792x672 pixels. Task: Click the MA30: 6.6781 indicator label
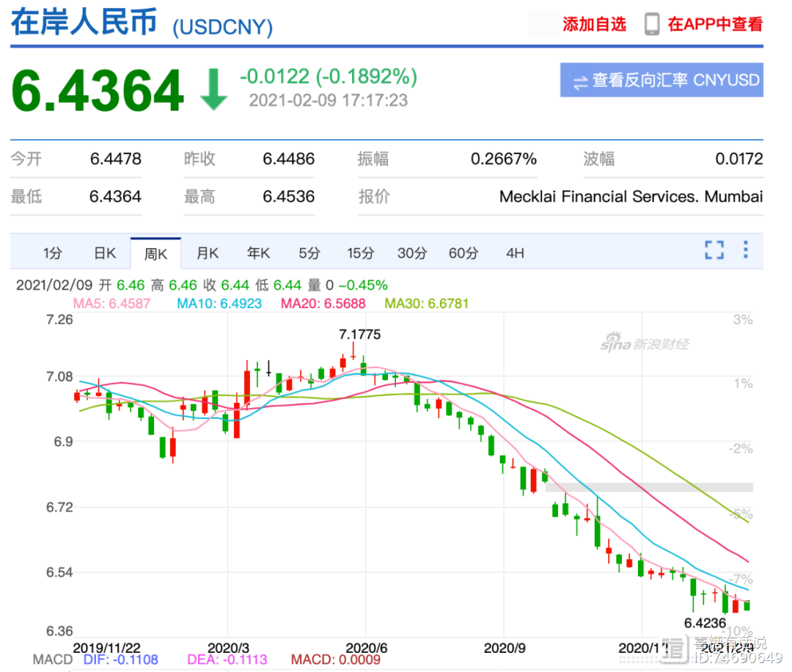[427, 304]
